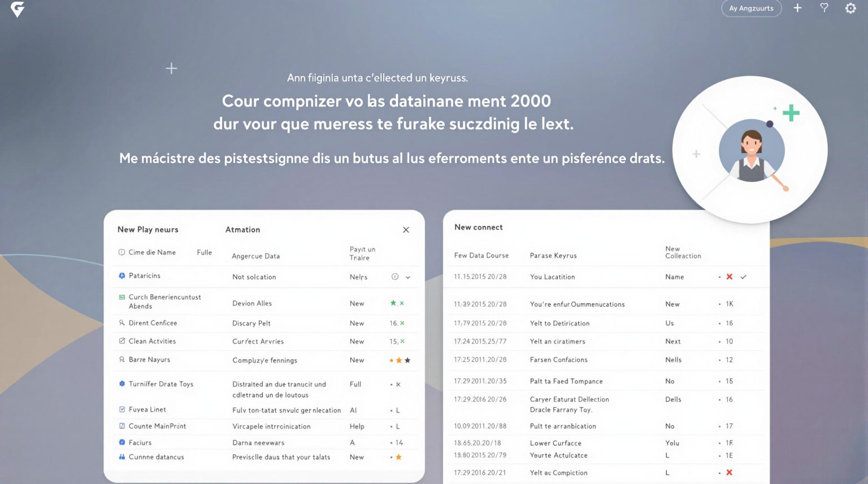Switch to the Atmation tab
This screenshot has height=484, width=868.
pyautogui.click(x=242, y=229)
